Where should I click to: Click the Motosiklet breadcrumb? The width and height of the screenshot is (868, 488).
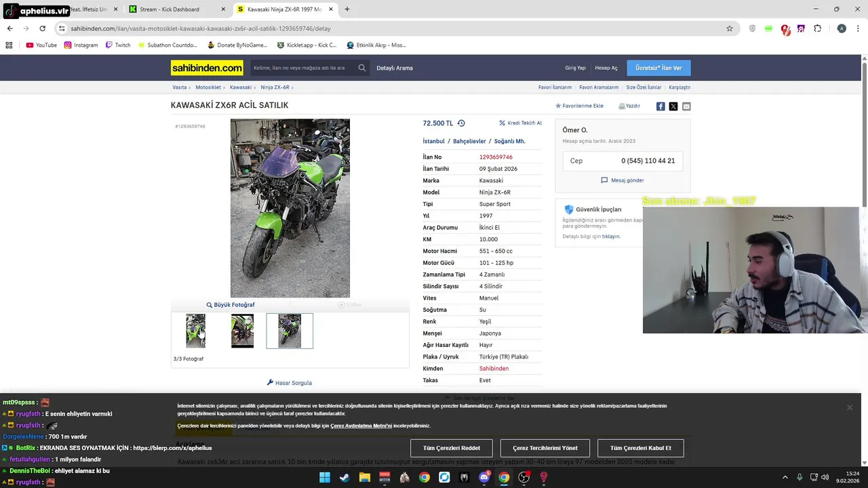(208, 87)
